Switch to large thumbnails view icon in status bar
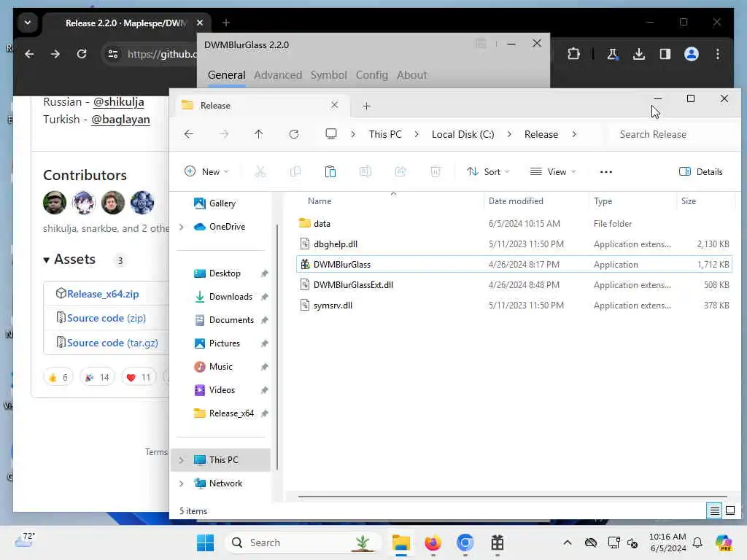Image resolution: width=747 pixels, height=560 pixels. tap(730, 511)
